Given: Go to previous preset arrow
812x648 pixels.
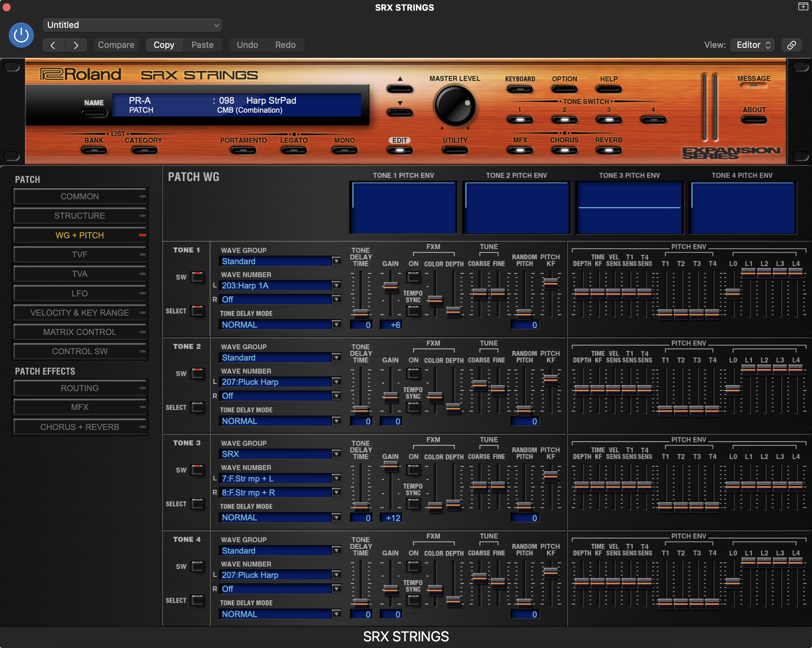Looking at the screenshot, I should 54,45.
